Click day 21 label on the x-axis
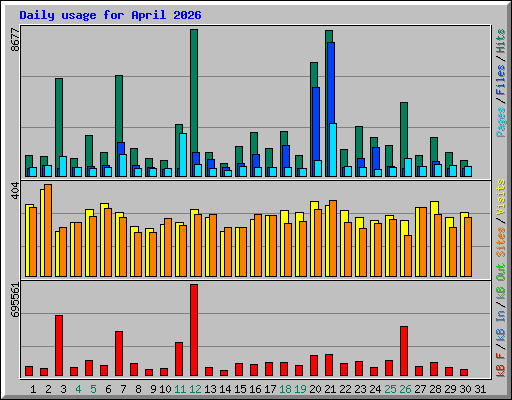Image resolution: width=512 pixels, height=400 pixels. click(x=330, y=389)
